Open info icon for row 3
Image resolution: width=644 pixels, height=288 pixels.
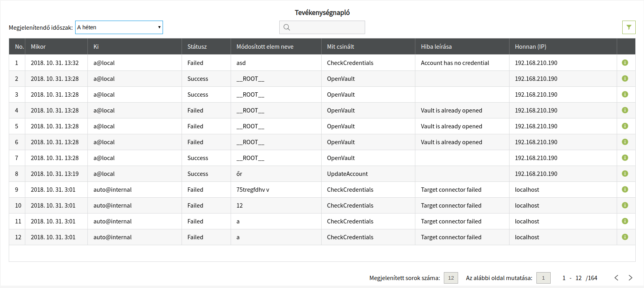[x=625, y=94]
